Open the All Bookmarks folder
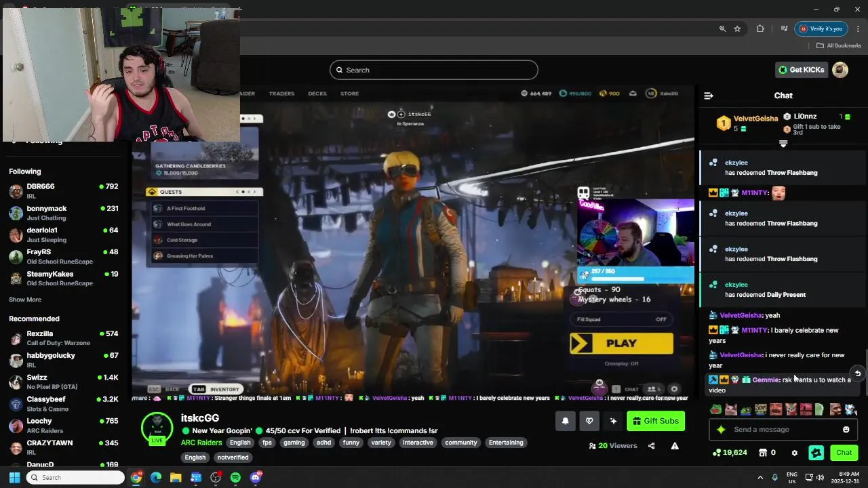The width and height of the screenshot is (868, 488). point(839,45)
